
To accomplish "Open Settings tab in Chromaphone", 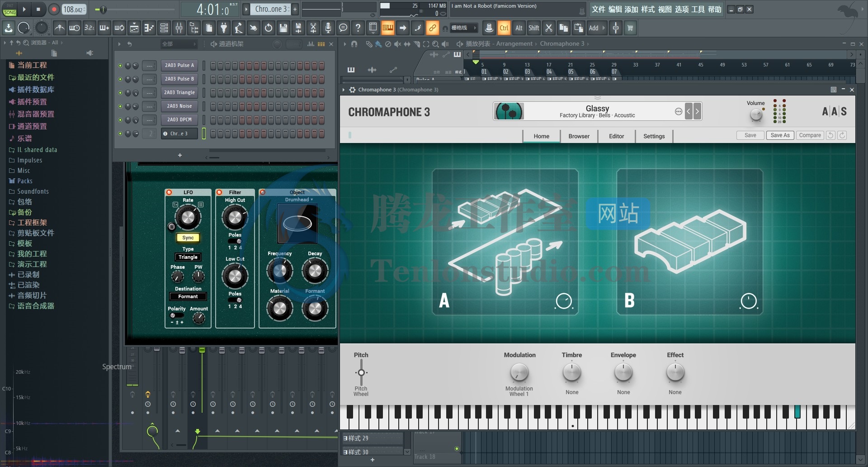I will [x=654, y=136].
